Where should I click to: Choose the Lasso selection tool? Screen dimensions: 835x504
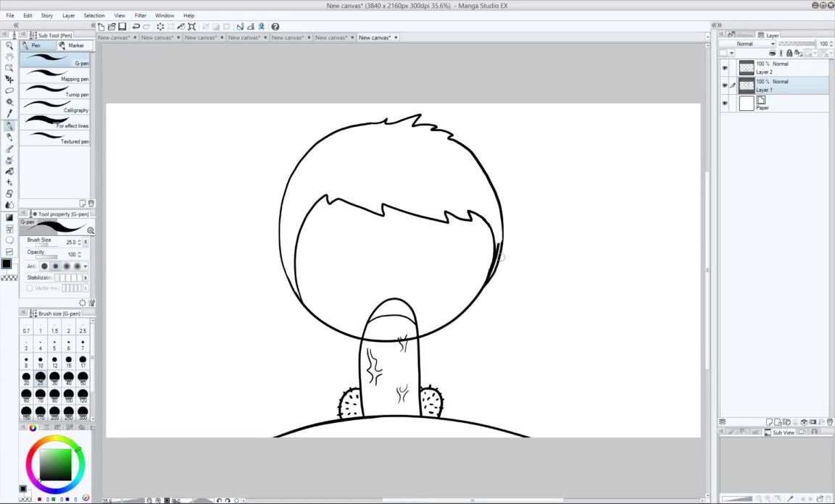[9, 91]
